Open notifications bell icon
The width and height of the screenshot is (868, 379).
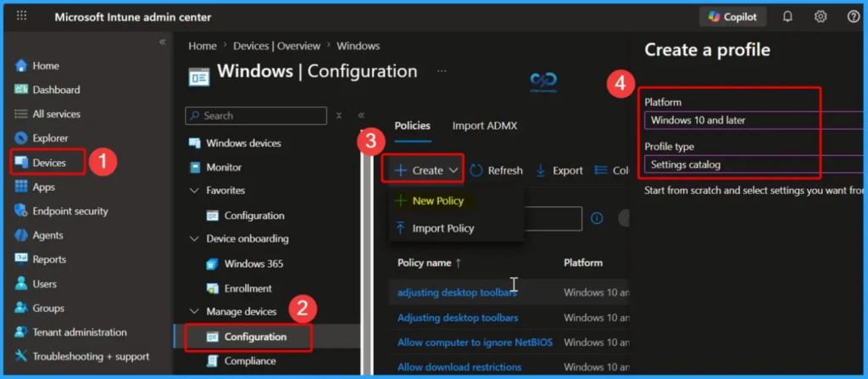point(787,17)
